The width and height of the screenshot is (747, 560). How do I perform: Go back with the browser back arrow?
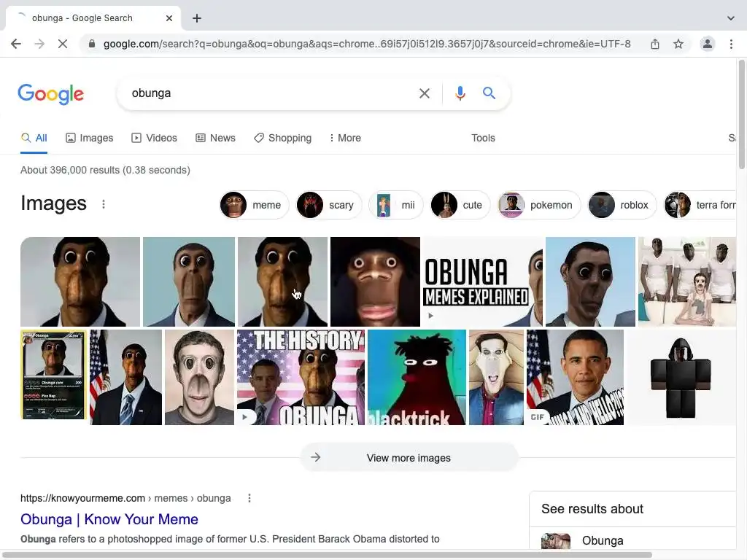pos(16,44)
